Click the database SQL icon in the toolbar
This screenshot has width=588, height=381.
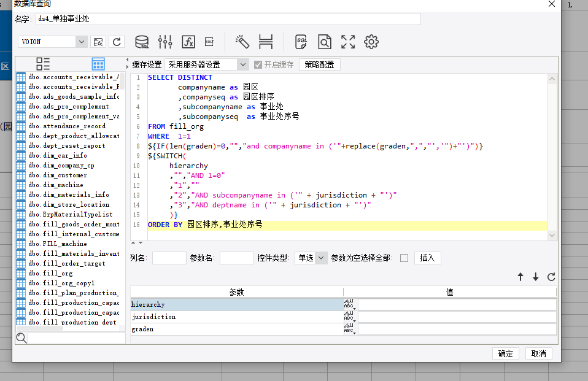(x=142, y=42)
